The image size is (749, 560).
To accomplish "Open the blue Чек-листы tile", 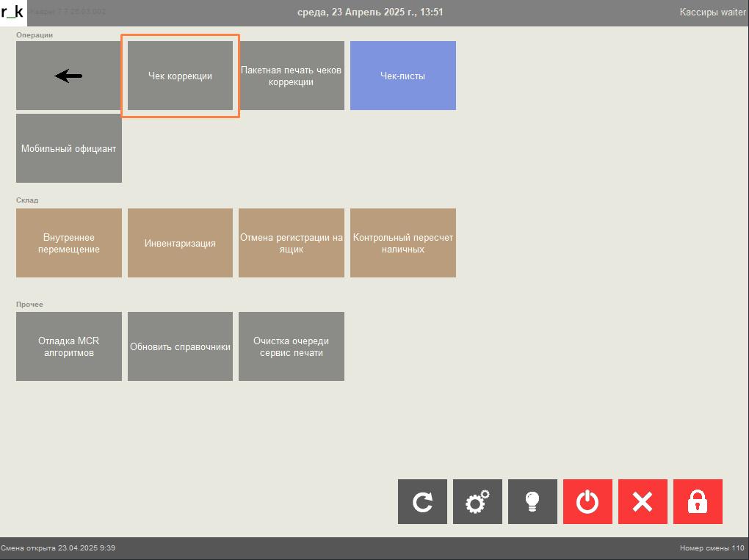I will tap(402, 76).
